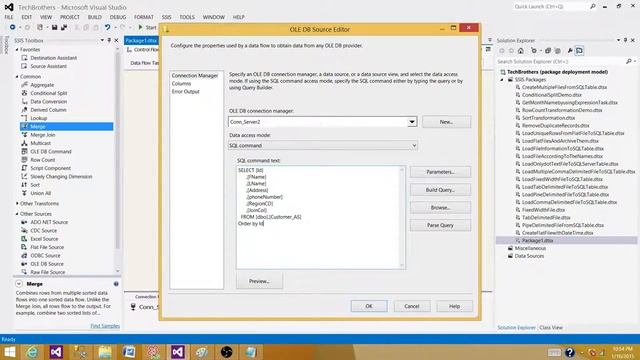Click the Browse... button
640x360 pixels.
(440, 207)
